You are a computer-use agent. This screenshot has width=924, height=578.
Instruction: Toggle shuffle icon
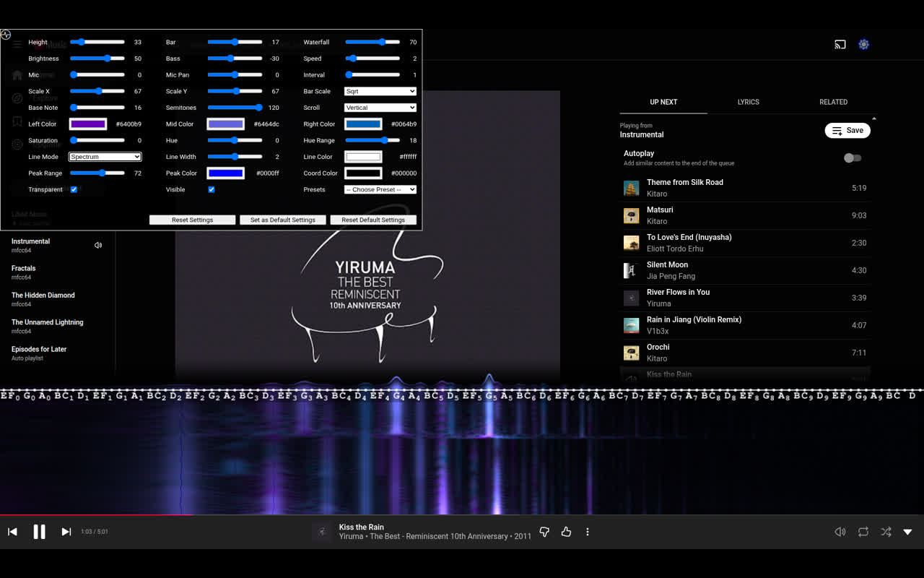(x=886, y=532)
